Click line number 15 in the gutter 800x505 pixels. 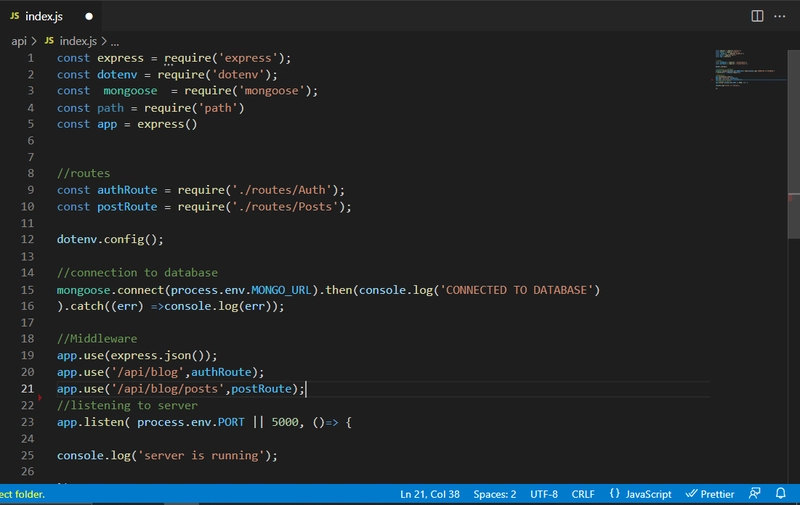tap(28, 290)
